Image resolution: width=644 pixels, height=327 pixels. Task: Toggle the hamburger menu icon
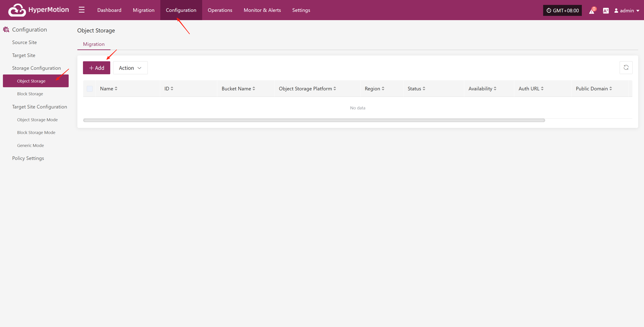click(x=81, y=10)
